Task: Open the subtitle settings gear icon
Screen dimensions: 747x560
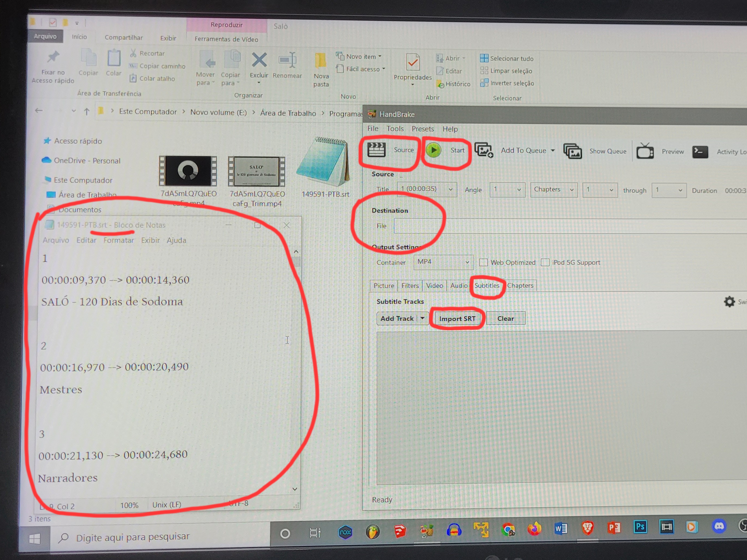Action: coord(729,301)
